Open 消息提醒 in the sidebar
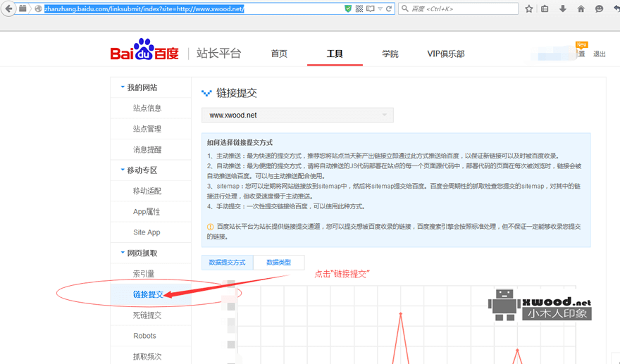This screenshot has height=364, width=620. pos(147,149)
